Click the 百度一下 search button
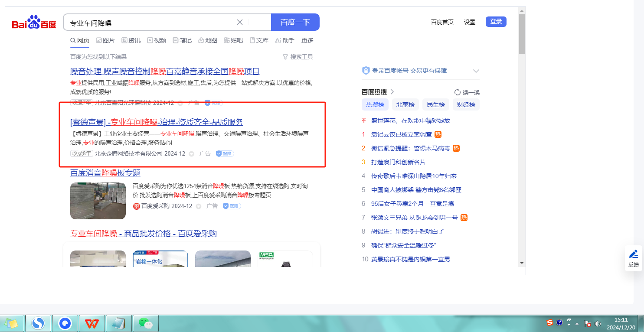The image size is (644, 332). click(x=295, y=22)
